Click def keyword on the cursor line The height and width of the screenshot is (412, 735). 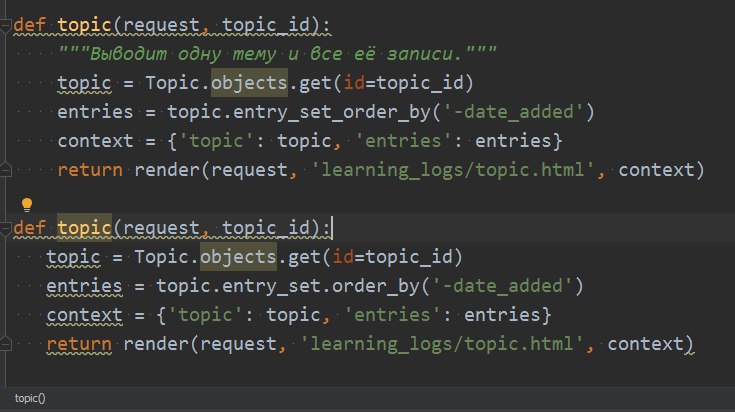pyautogui.click(x=29, y=228)
